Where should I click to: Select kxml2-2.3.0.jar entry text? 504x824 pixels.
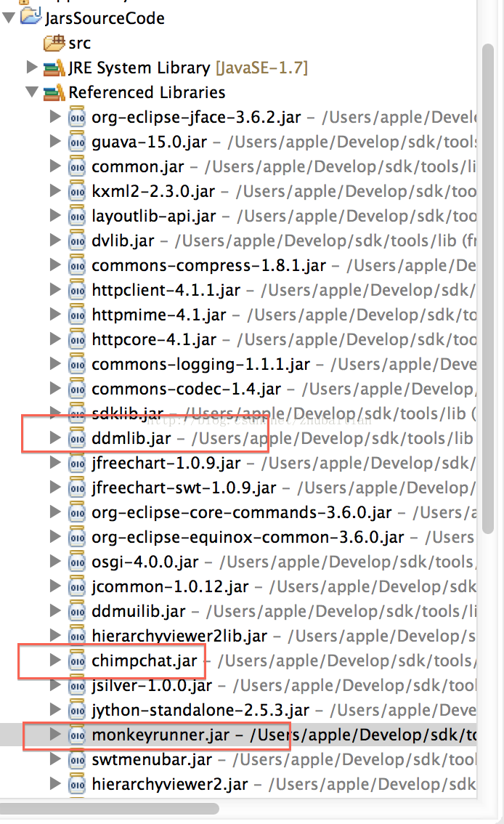[153, 191]
